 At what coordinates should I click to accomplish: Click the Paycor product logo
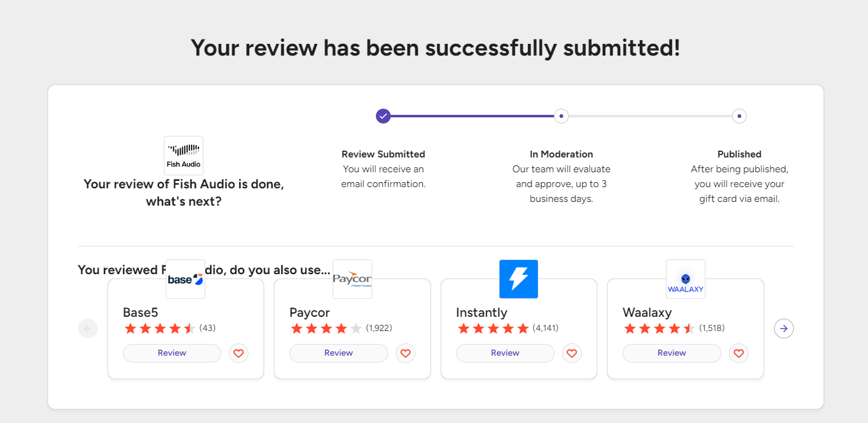352,279
